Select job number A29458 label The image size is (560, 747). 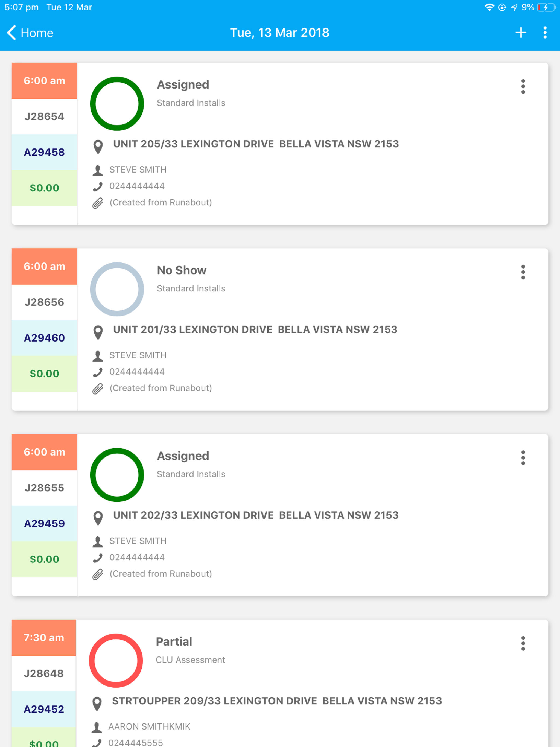[x=44, y=152]
